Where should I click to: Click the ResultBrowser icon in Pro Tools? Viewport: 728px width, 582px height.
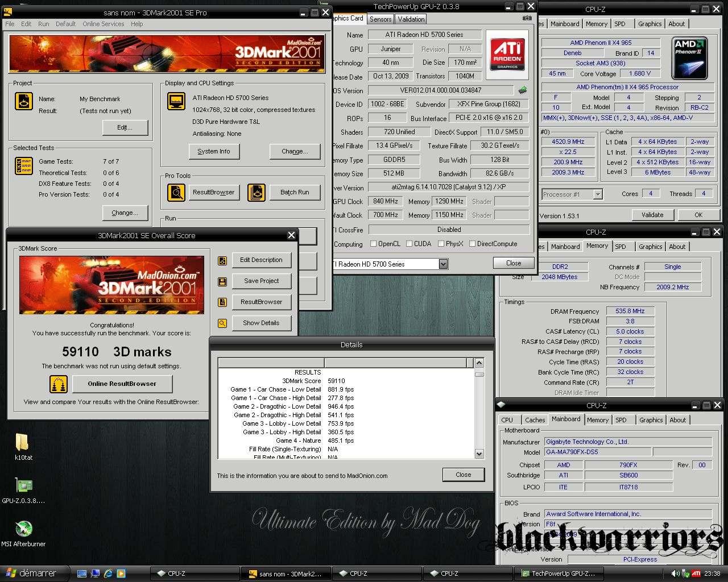pyautogui.click(x=176, y=193)
